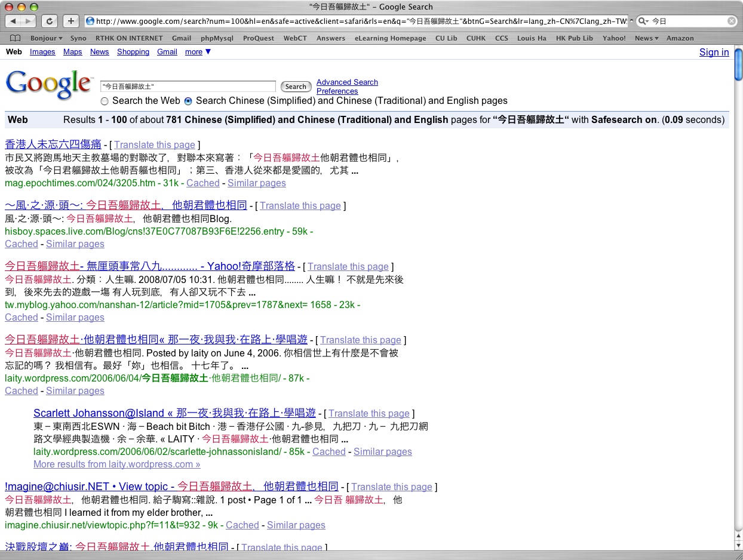Reload the page with the refresh button
The width and height of the screenshot is (743, 560).
[50, 21]
